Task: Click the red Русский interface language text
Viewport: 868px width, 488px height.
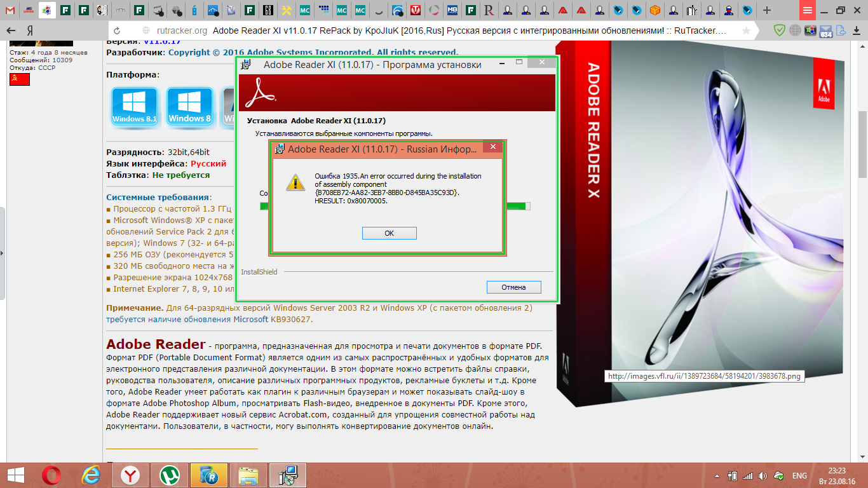Action: click(208, 163)
